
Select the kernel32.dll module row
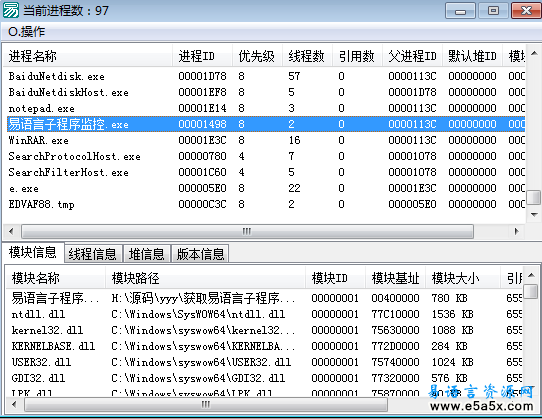(x=264, y=330)
